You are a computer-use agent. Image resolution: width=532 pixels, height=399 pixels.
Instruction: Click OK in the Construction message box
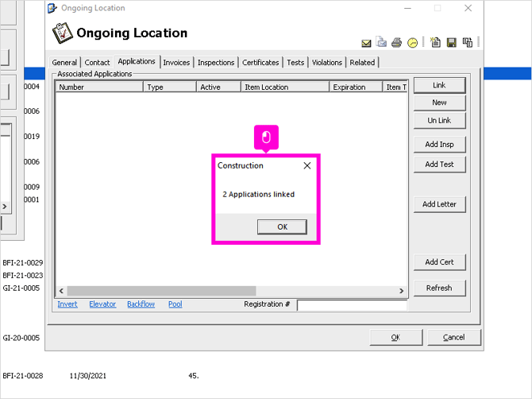coord(282,227)
